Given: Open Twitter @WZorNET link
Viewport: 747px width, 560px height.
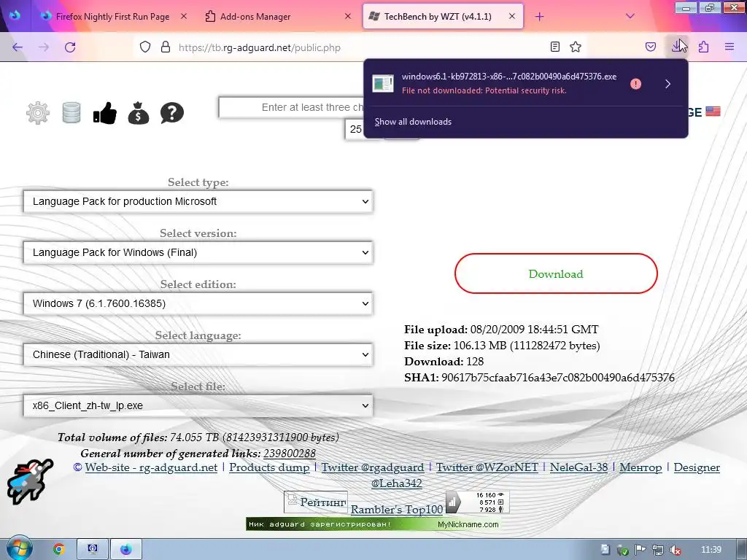Looking at the screenshot, I should point(487,467).
